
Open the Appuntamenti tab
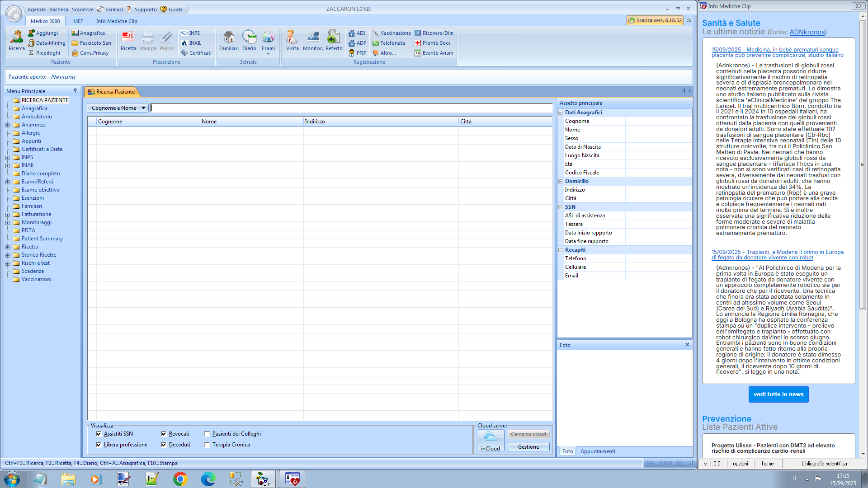pyautogui.click(x=597, y=451)
